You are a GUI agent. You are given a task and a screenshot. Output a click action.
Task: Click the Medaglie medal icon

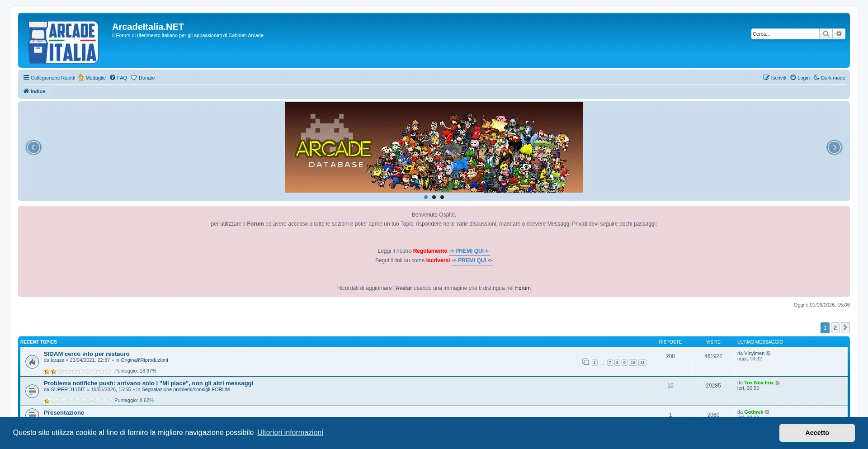tap(81, 78)
